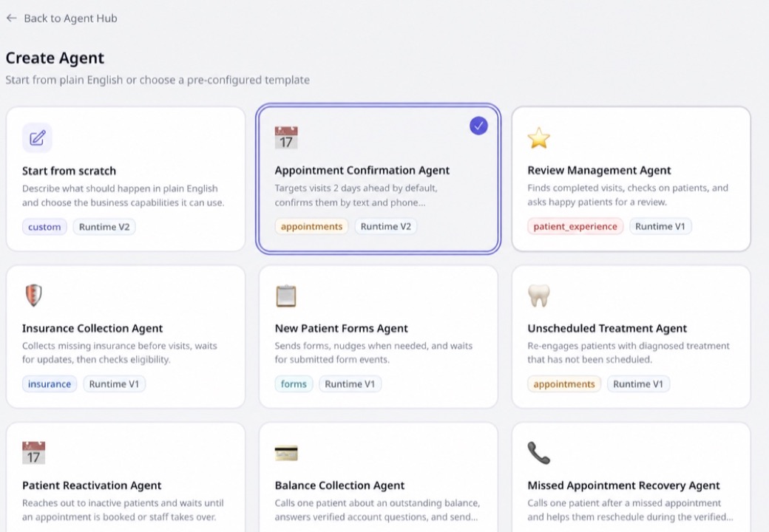Screen dimensions: 769x532
Task: Pick the Patient Reactivation Agent title
Action: click(x=92, y=485)
